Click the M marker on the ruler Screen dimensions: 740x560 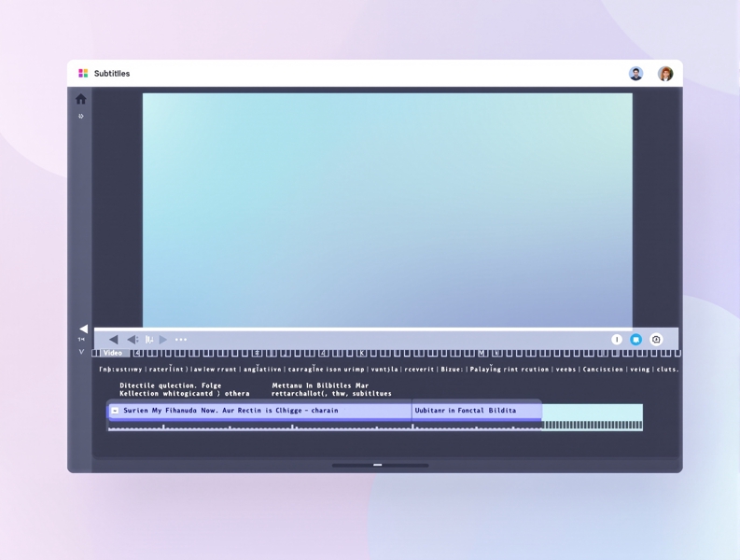pyautogui.click(x=482, y=353)
